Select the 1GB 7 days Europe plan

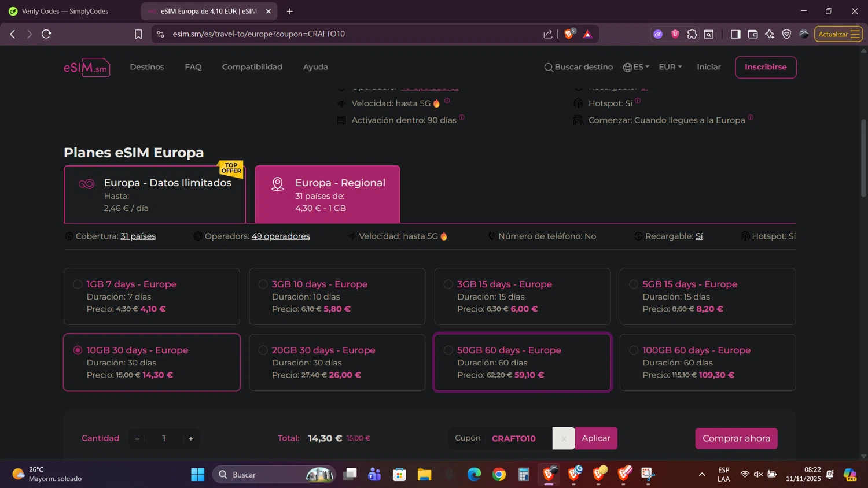[x=152, y=296]
